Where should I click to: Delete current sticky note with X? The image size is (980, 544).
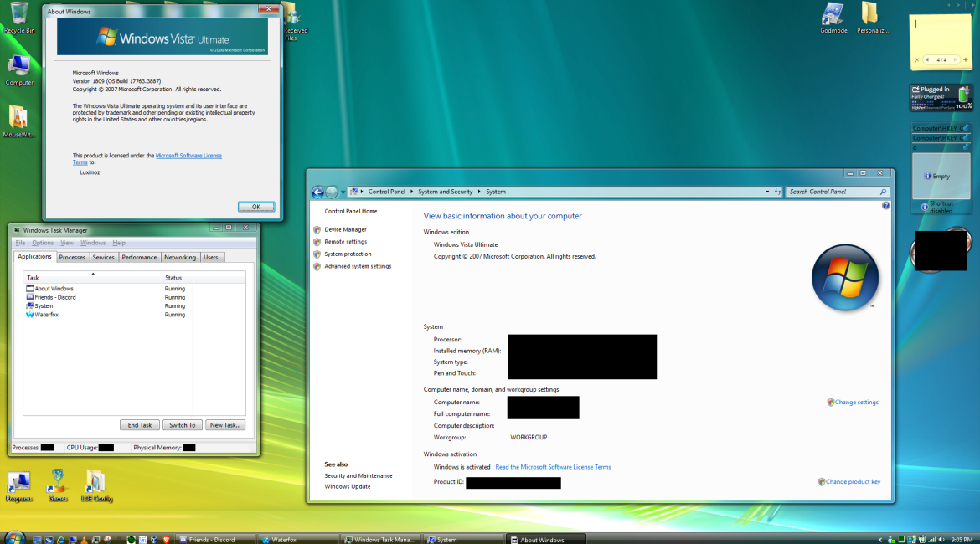(916, 60)
